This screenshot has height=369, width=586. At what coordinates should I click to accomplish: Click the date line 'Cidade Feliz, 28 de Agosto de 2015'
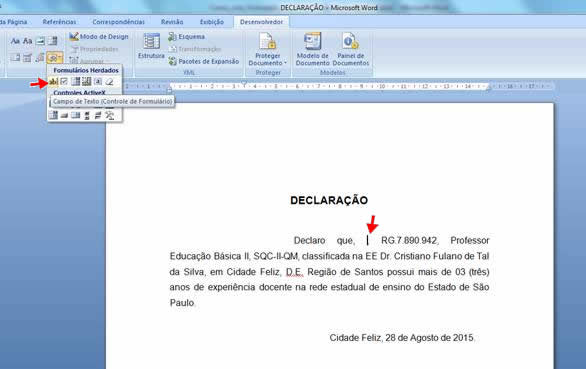click(402, 338)
